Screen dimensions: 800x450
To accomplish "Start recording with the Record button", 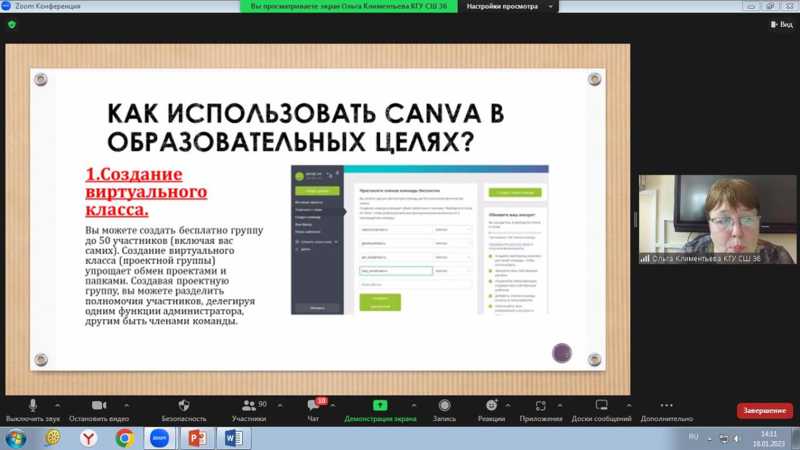I will (x=444, y=410).
